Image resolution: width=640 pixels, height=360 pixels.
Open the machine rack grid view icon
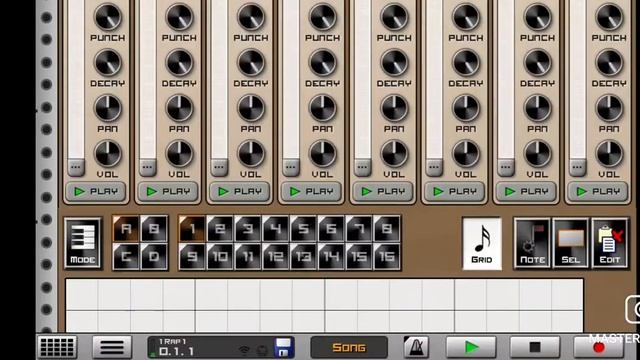[57, 347]
